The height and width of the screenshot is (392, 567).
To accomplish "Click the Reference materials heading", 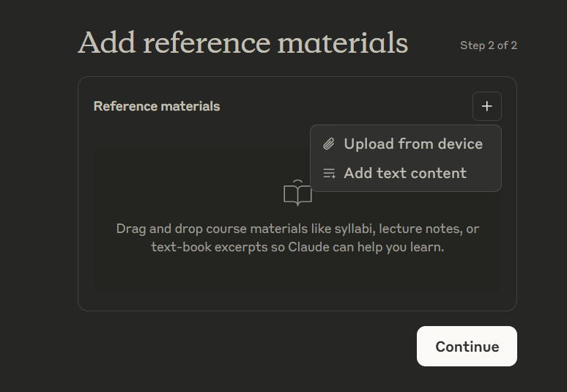I will 157,106.
